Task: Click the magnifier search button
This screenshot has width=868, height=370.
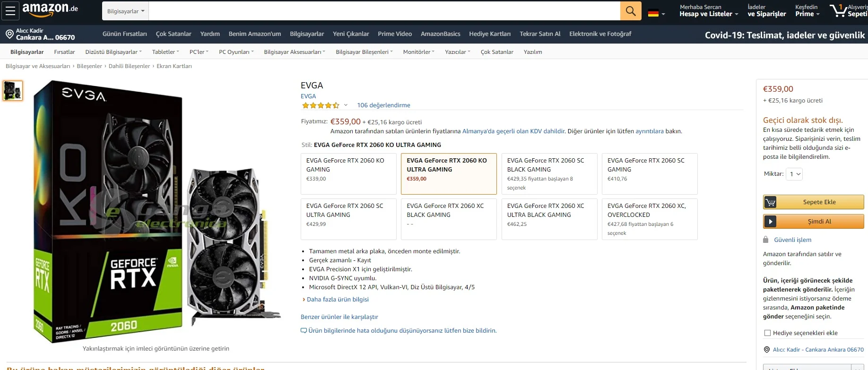Action: coord(630,11)
